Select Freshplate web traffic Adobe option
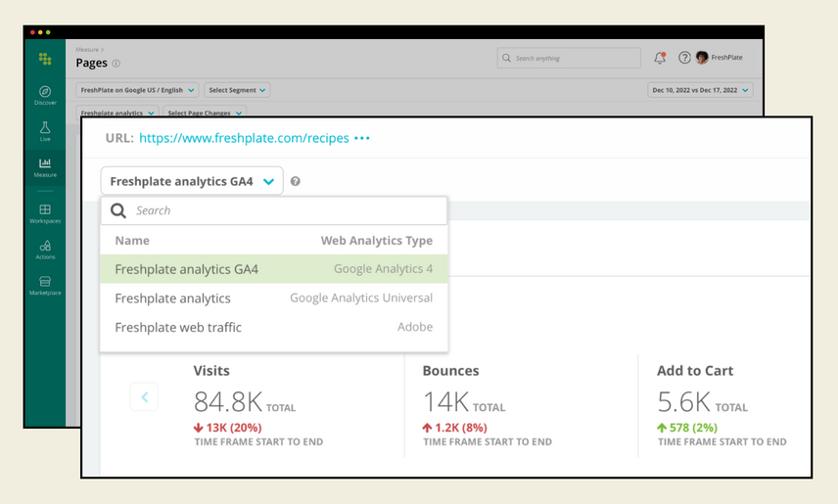 click(x=274, y=327)
